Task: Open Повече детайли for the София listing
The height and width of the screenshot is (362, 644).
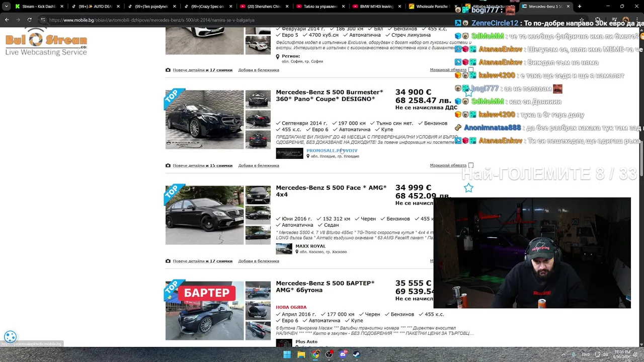Action: click(x=203, y=70)
